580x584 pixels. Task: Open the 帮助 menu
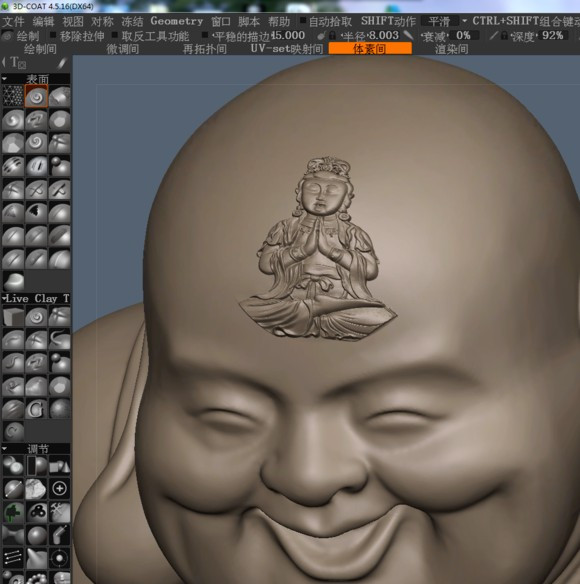pyautogui.click(x=279, y=21)
